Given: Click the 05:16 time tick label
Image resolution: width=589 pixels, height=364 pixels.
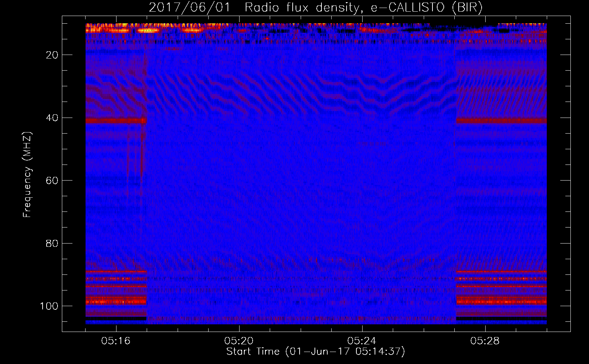Looking at the screenshot, I should pyautogui.click(x=116, y=341).
